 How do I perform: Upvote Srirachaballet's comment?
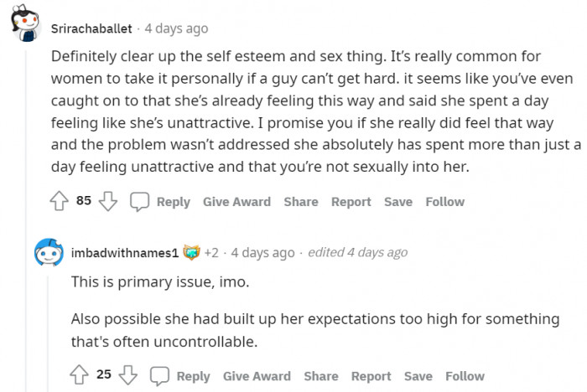(59, 201)
